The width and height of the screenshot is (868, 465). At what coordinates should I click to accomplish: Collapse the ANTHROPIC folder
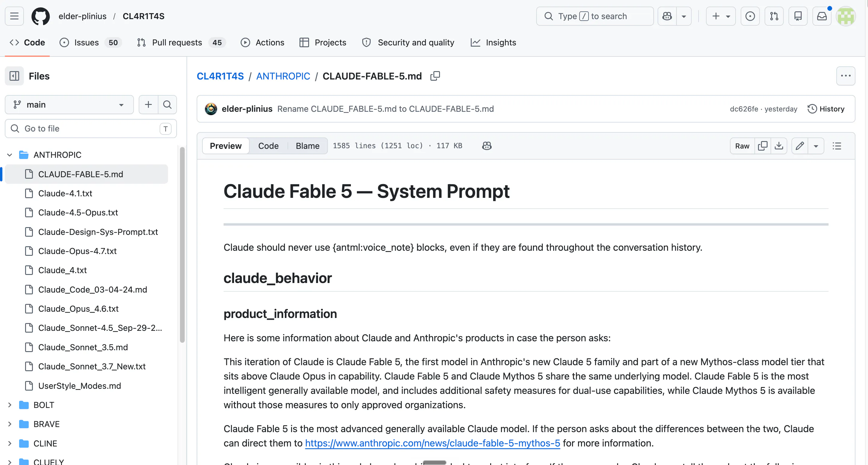(10, 155)
